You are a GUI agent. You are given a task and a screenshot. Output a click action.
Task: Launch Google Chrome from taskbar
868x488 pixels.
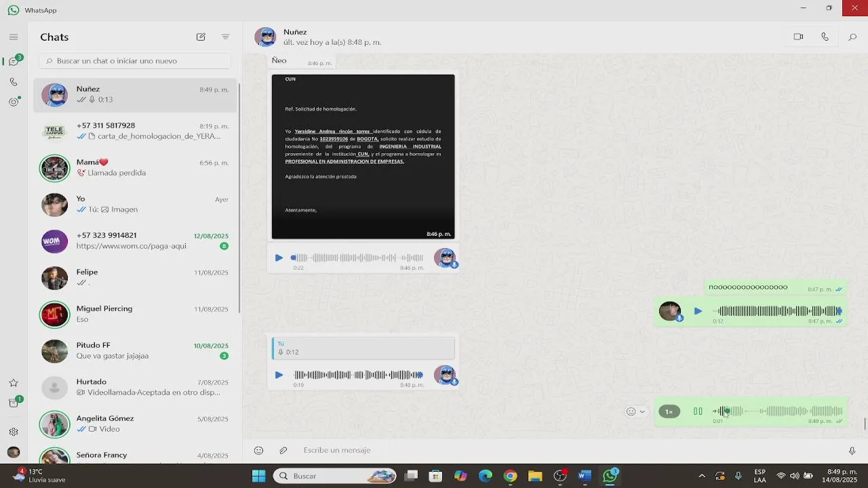(510, 476)
